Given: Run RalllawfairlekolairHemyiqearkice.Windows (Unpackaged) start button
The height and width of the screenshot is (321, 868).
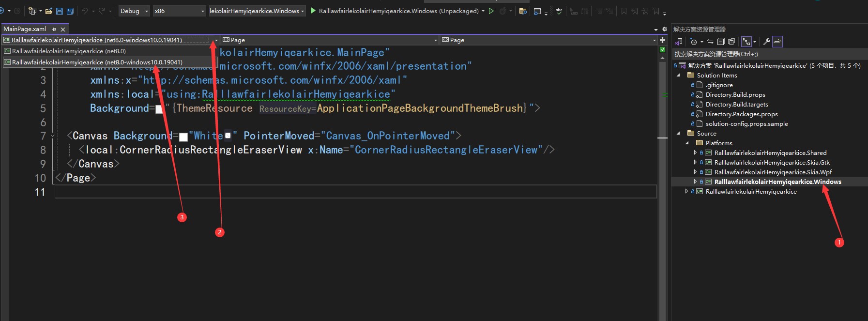Looking at the screenshot, I should tap(313, 11).
